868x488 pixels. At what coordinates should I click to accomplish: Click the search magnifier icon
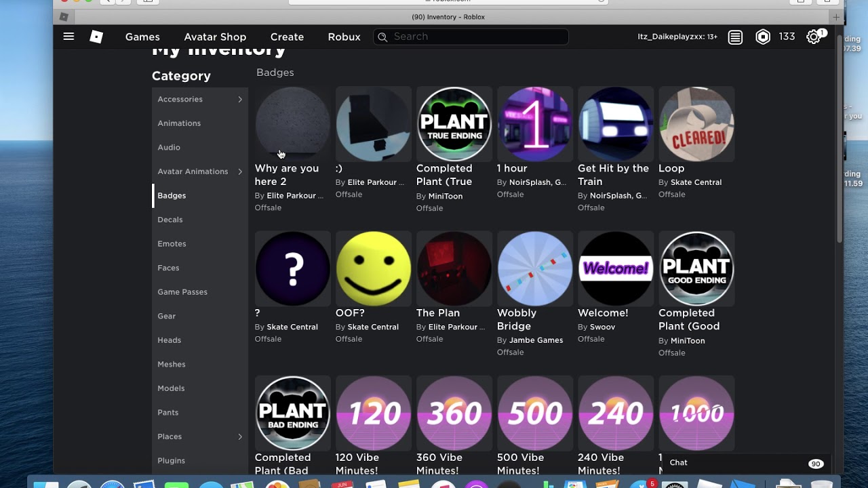pos(382,37)
